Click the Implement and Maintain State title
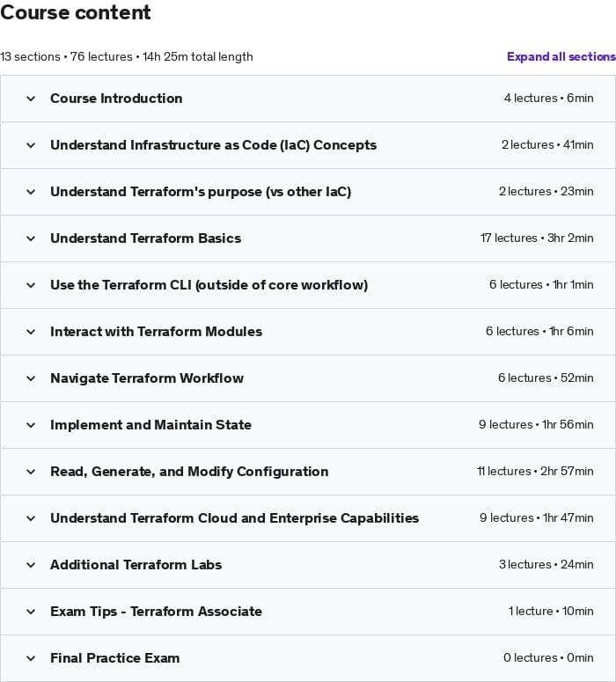The width and height of the screenshot is (616, 682). point(150,425)
